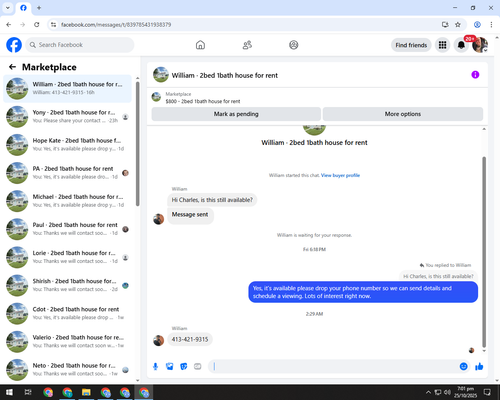Click into Search Facebook field
500x400 pixels.
[80, 45]
